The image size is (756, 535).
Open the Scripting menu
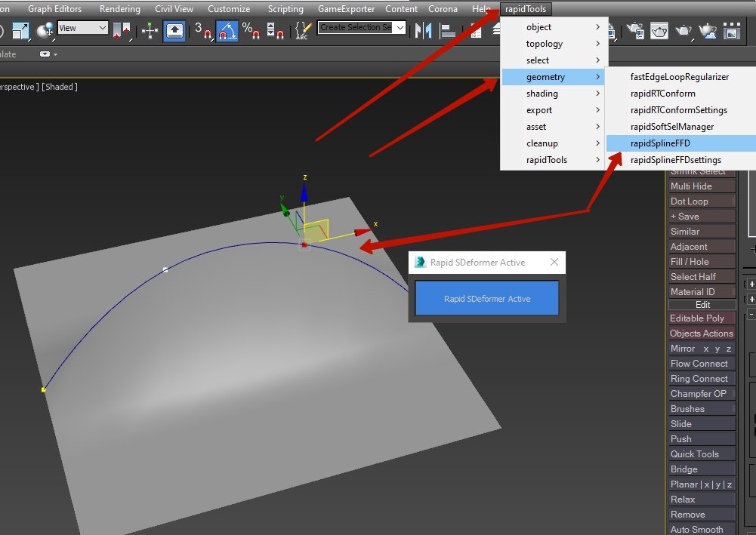click(x=285, y=8)
